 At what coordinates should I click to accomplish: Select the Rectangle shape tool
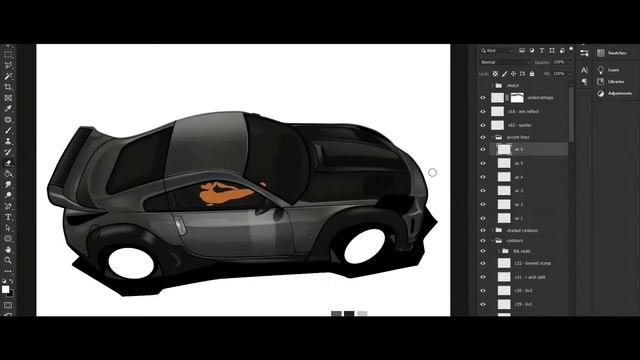tap(8, 238)
